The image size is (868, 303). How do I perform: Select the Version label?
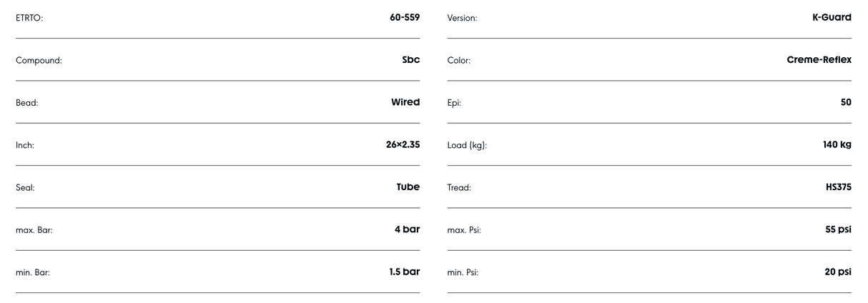click(x=462, y=18)
